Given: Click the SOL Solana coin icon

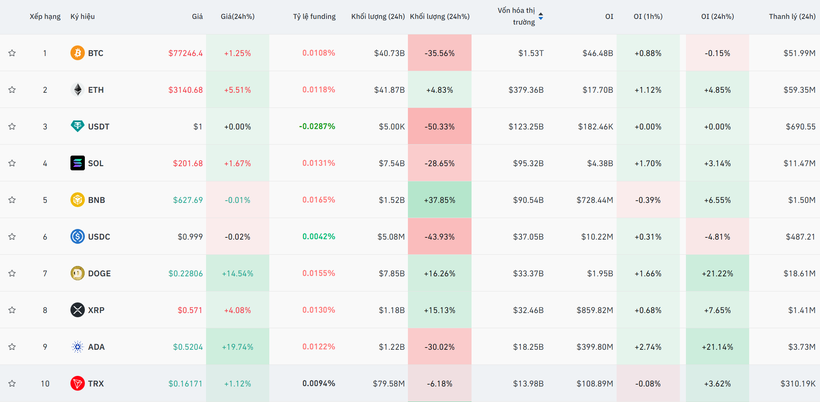Looking at the screenshot, I should pos(77,163).
